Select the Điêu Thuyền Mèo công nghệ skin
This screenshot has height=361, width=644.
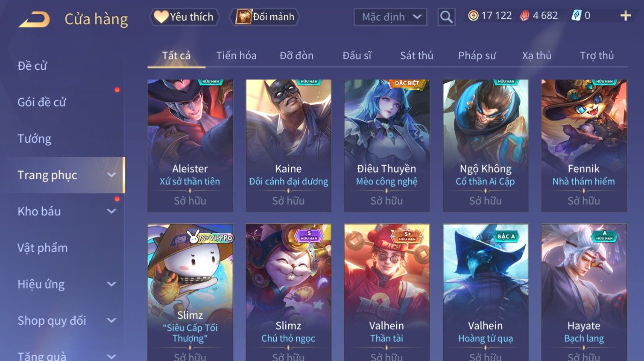387,146
